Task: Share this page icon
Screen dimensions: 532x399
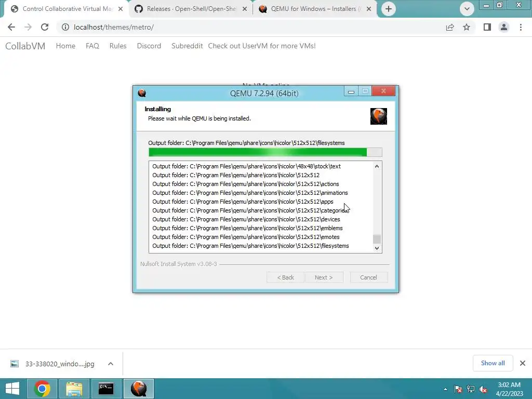Action: [x=450, y=27]
